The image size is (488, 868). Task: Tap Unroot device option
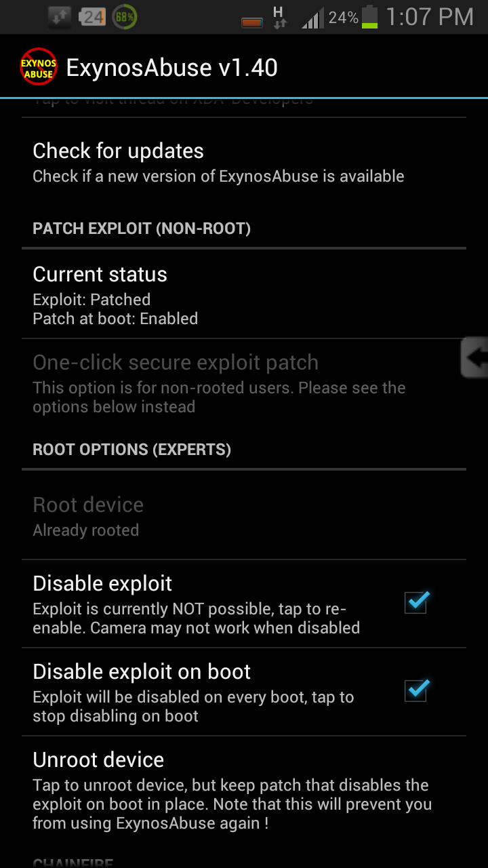tap(244, 789)
